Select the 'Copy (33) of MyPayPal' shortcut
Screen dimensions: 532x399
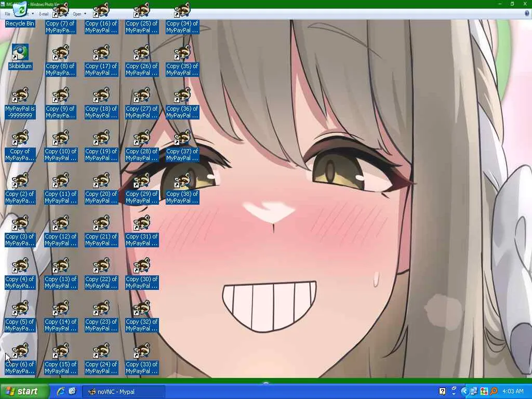142,358
